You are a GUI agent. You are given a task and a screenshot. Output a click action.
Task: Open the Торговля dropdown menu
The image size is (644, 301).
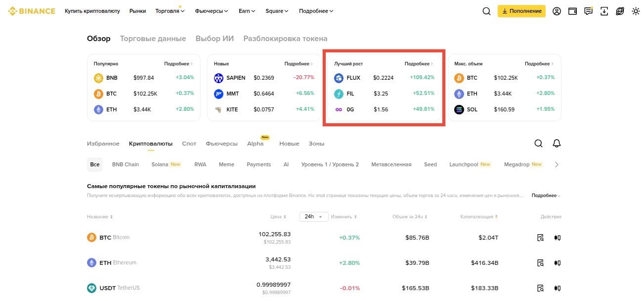170,11
